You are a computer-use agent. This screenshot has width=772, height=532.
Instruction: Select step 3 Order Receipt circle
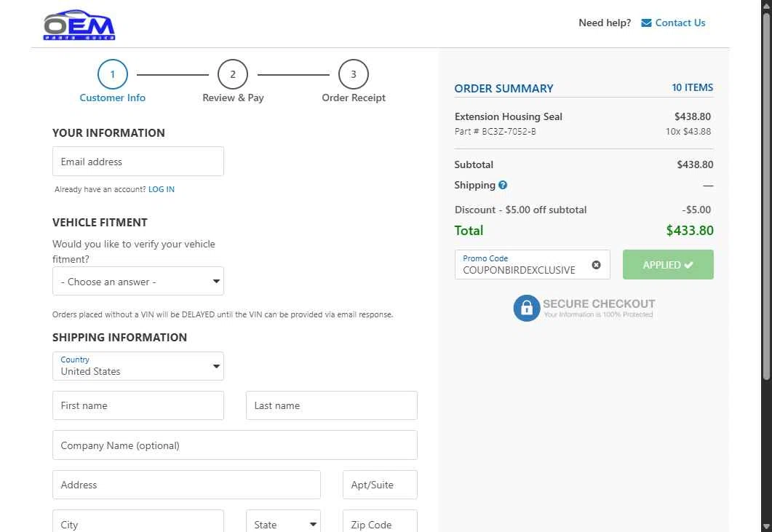coord(354,74)
